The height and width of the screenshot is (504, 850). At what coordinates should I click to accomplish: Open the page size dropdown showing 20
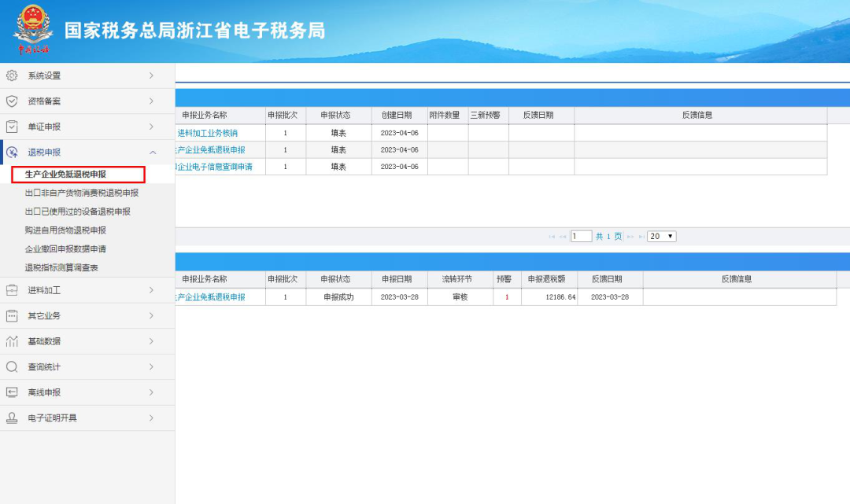click(661, 237)
